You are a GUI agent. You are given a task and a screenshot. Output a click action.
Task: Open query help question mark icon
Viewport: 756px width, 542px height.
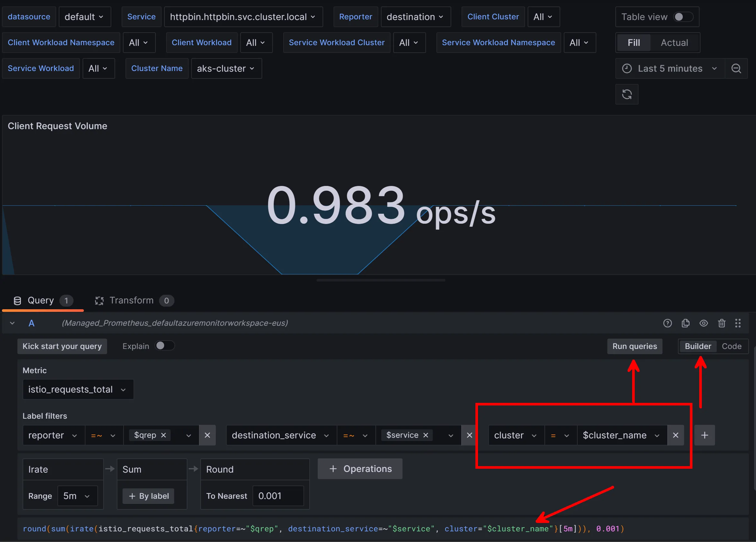click(x=667, y=323)
